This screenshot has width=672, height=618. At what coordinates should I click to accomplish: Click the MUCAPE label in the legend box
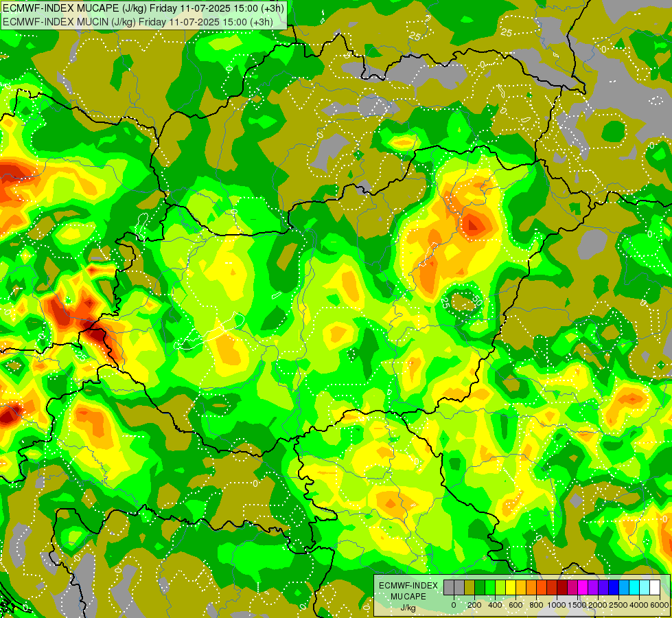(408, 597)
